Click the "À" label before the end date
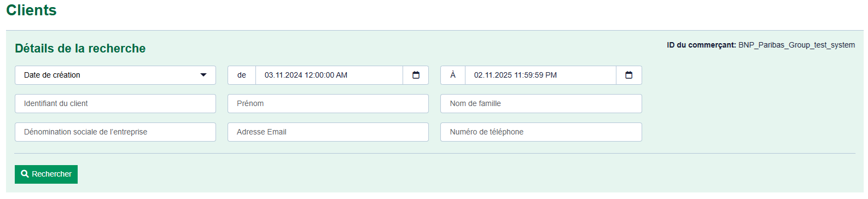Viewport: 868px width, 199px height. [x=453, y=75]
